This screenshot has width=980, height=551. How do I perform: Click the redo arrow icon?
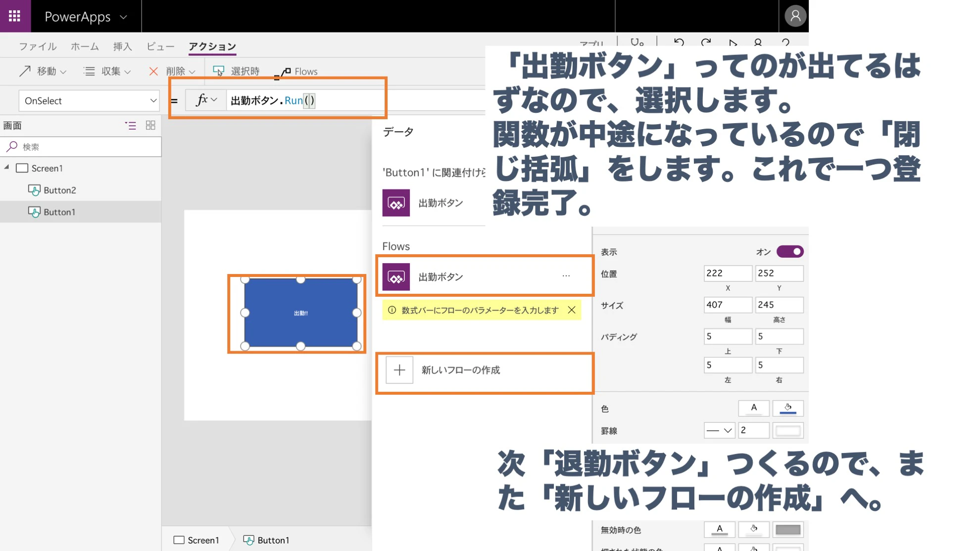click(x=706, y=43)
